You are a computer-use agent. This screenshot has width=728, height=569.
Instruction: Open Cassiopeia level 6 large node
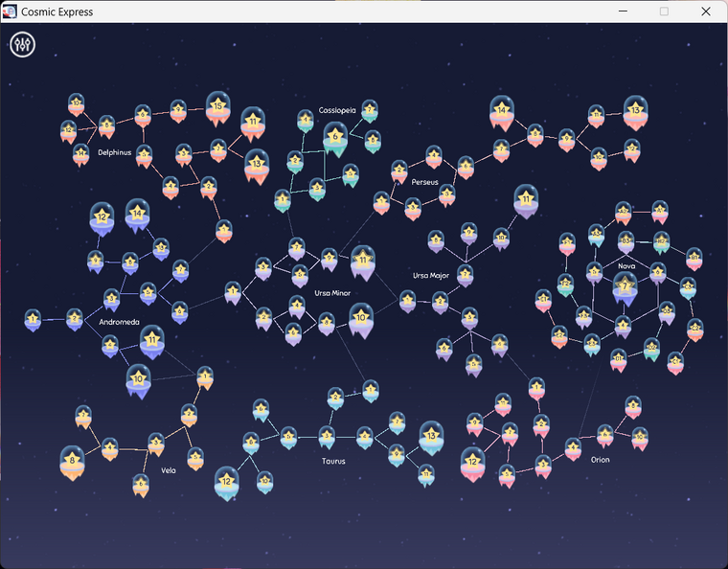[335, 139]
